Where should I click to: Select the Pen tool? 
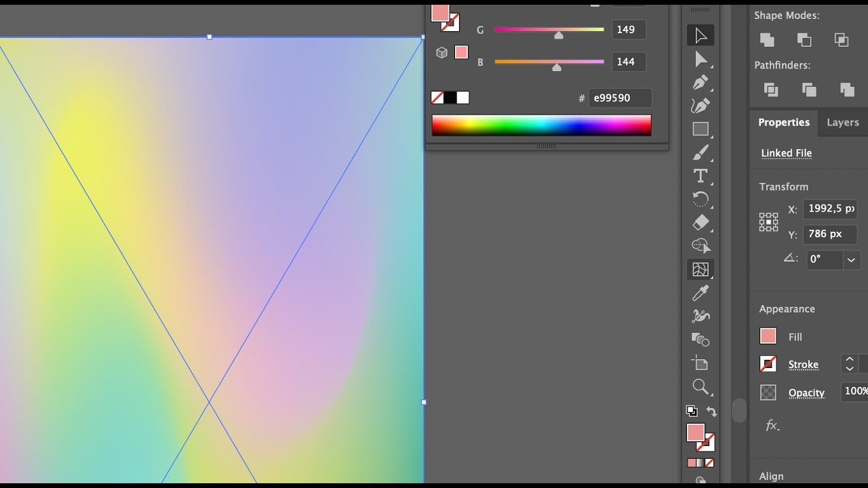pos(701,83)
